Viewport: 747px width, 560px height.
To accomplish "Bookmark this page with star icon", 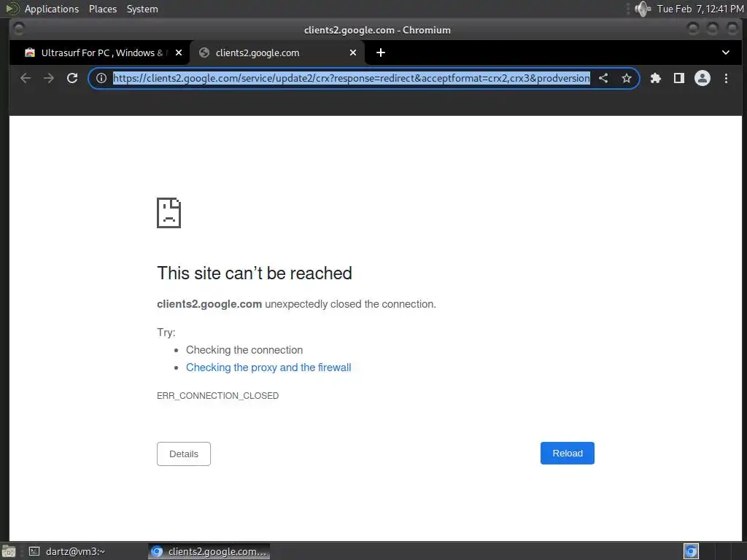I will tap(627, 78).
